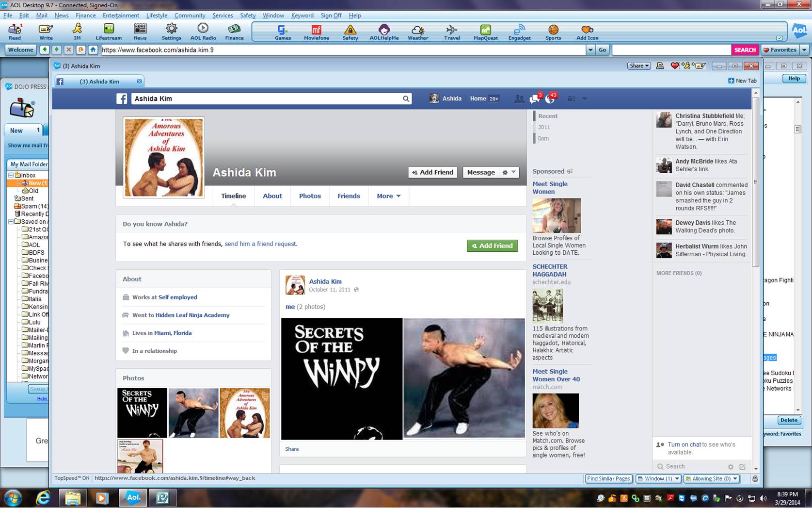Screen dimensions: 812x508
Task: Open the AOL News toolbar icon
Action: click(140, 32)
